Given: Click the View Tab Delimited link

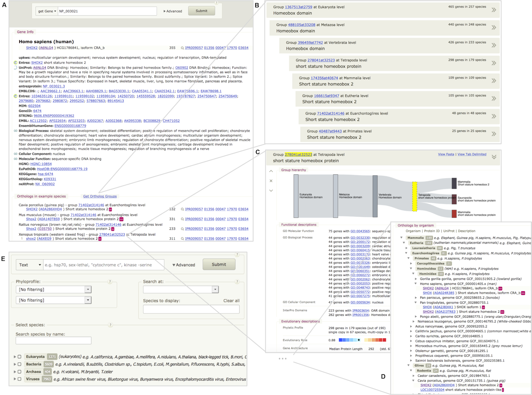Looking at the screenshot, I should 472,154.
